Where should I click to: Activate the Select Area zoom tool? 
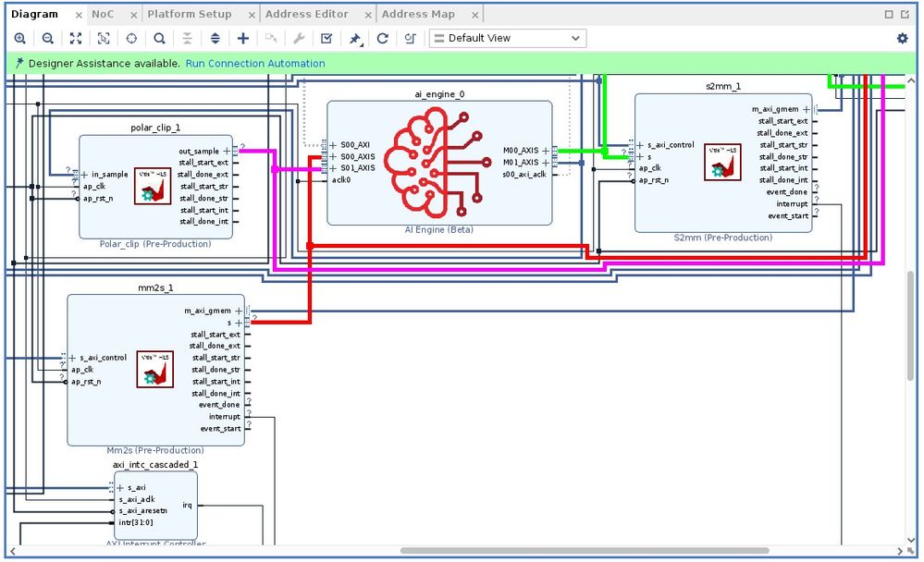pos(104,38)
